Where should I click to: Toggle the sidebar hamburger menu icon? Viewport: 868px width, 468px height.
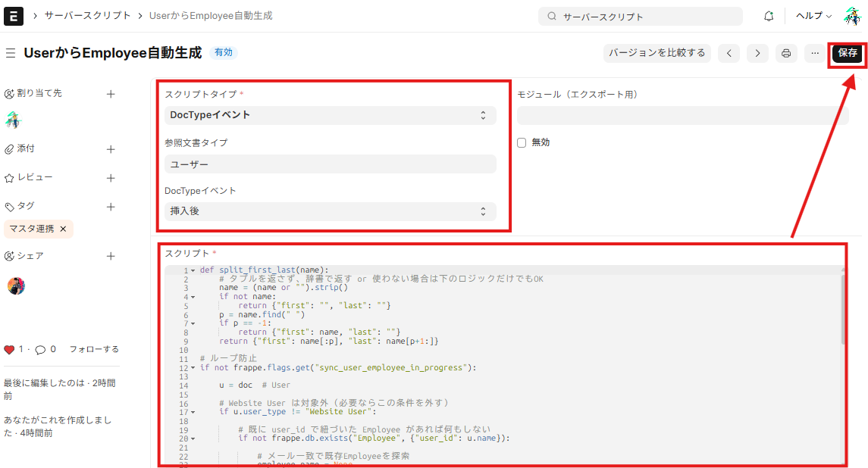11,53
